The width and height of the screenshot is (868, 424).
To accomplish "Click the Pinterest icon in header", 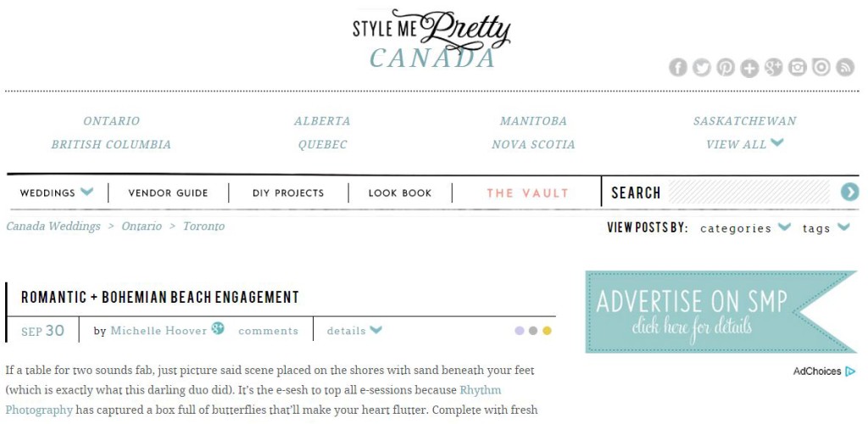I will tap(725, 68).
